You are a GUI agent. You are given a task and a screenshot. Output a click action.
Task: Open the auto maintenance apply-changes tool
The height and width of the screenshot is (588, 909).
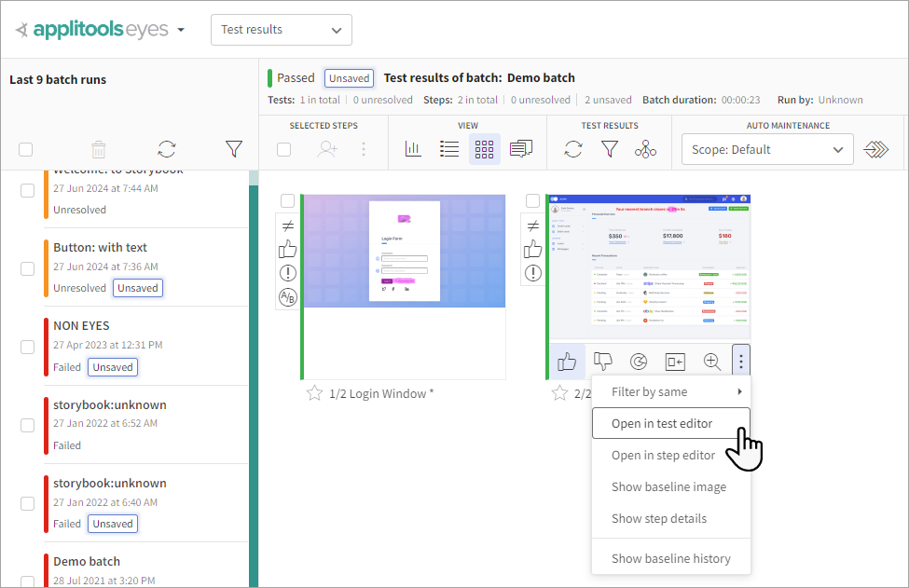(x=875, y=148)
